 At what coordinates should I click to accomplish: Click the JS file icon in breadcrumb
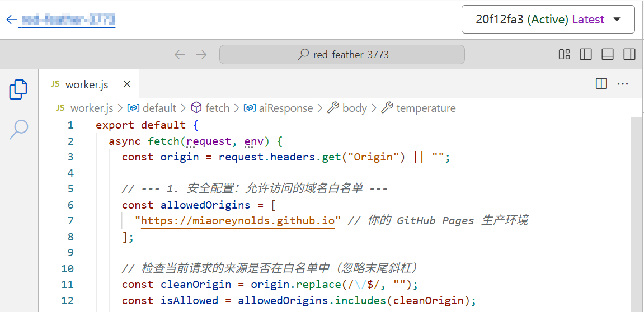[x=60, y=108]
